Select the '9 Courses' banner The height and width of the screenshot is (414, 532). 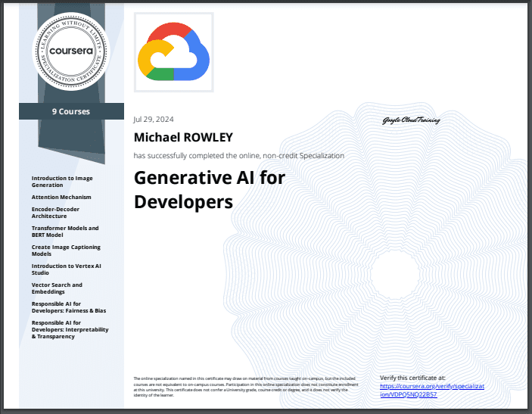pyautogui.click(x=71, y=111)
